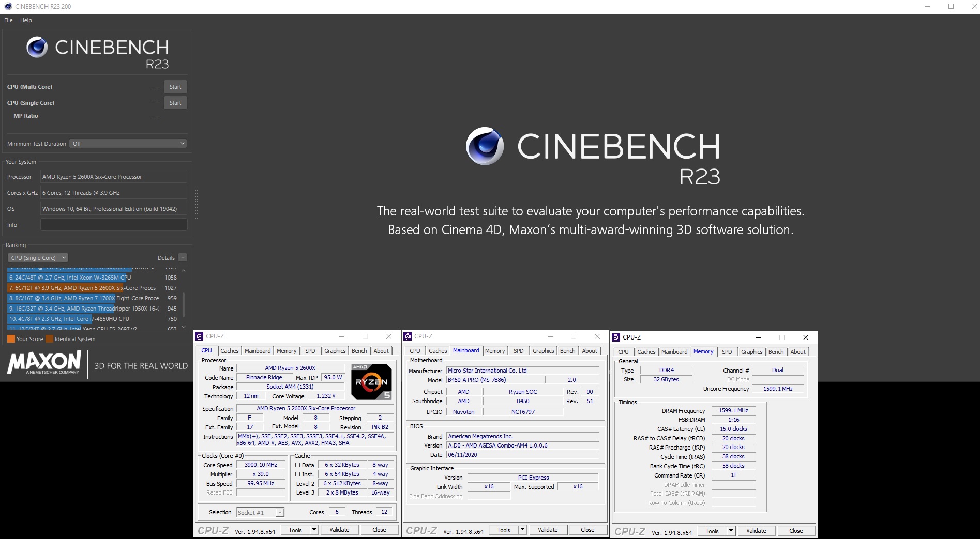Click the motherboard Manufacturer field

click(x=523, y=371)
